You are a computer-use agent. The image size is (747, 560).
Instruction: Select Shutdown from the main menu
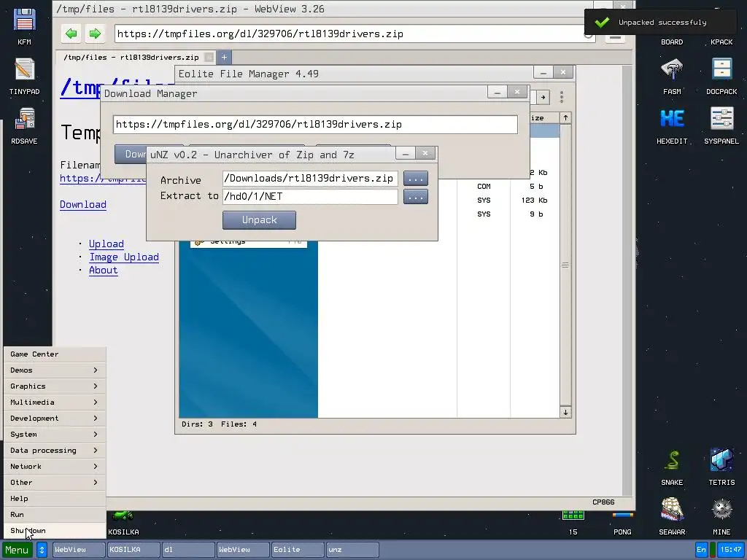click(x=55, y=531)
